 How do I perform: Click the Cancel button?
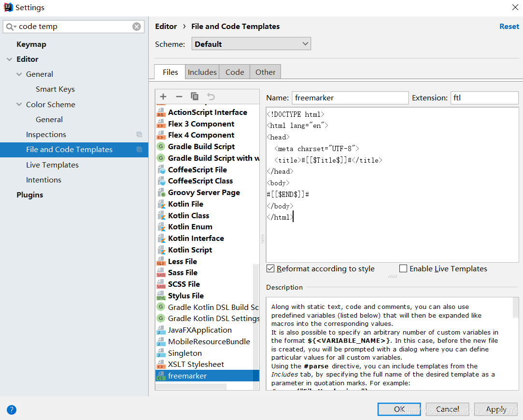[x=448, y=409]
